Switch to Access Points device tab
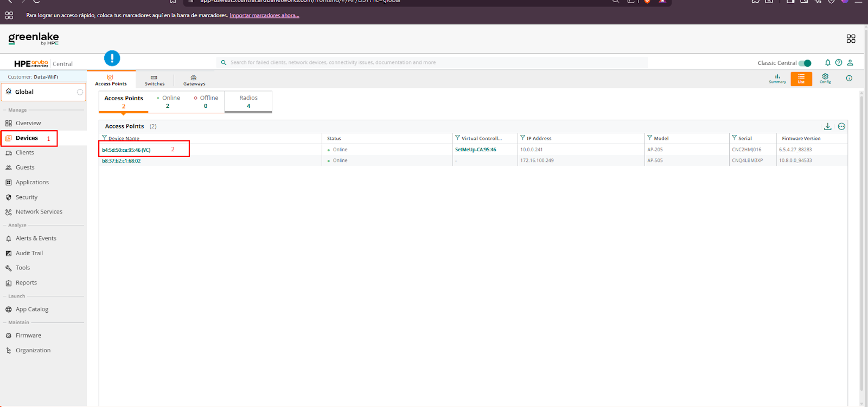The width and height of the screenshot is (868, 407). click(x=111, y=80)
